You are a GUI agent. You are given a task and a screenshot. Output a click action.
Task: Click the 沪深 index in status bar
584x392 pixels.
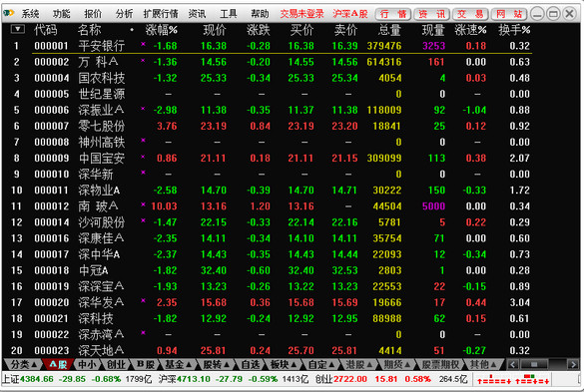[x=233, y=379]
